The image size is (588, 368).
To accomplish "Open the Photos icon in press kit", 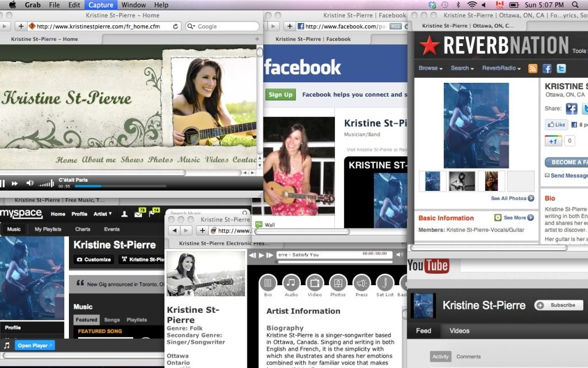I will tap(338, 283).
